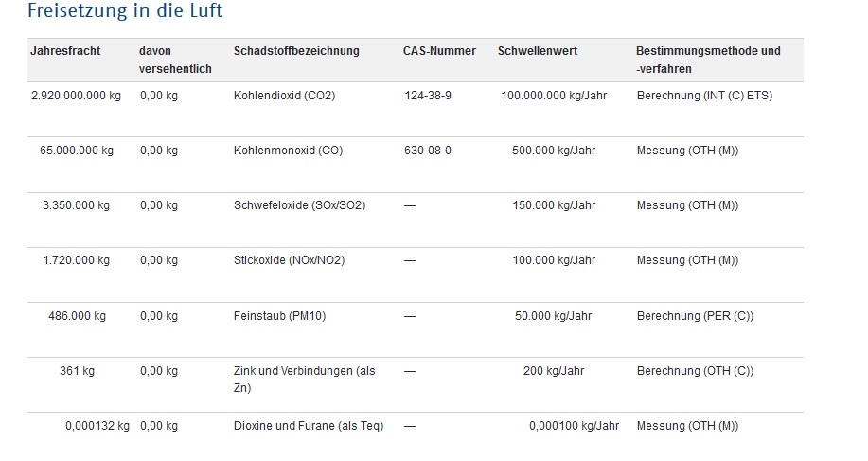This screenshot has height=461, width=868.
Task: Click the Schadstoffbezeichnung column header
Action: pyautogui.click(x=296, y=51)
